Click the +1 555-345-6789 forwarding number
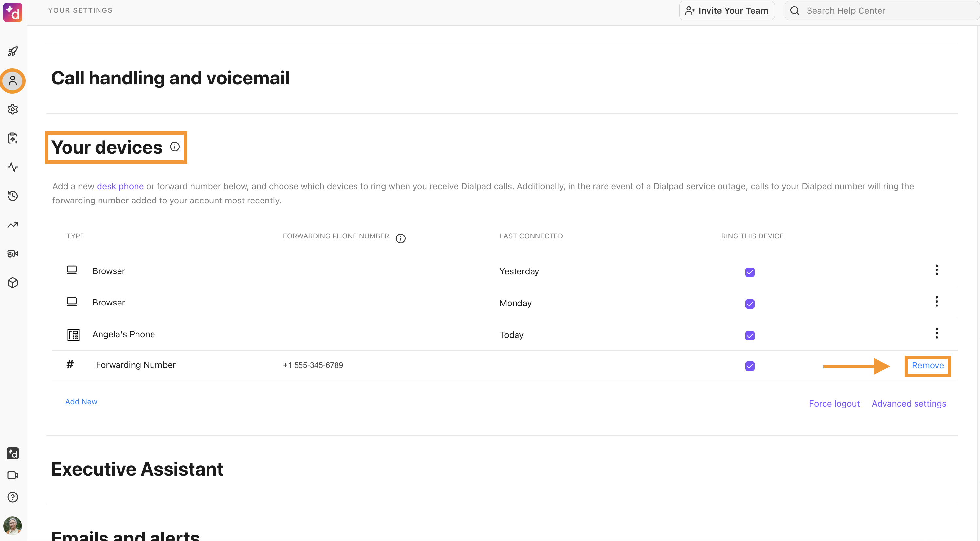The width and height of the screenshot is (980, 541). coord(313,365)
